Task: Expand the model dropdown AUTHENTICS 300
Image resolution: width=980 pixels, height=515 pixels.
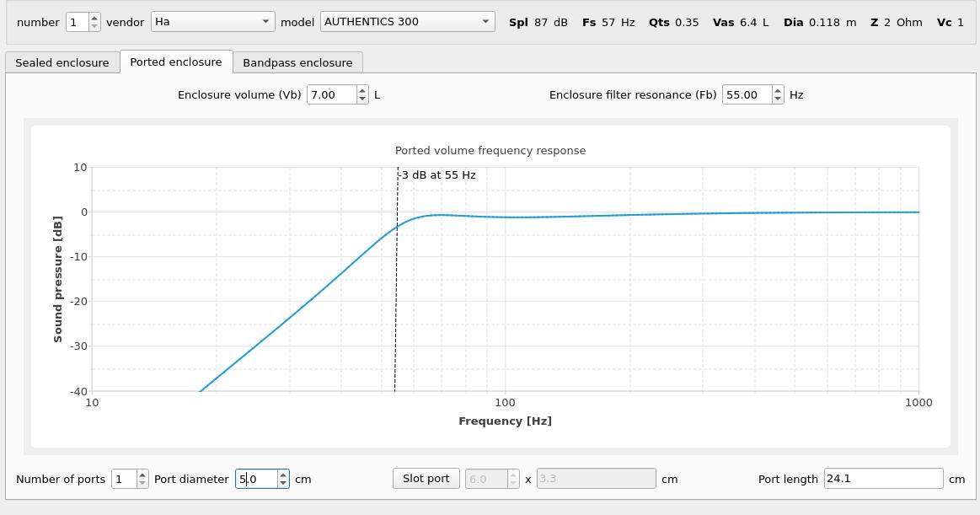Action: [407, 22]
